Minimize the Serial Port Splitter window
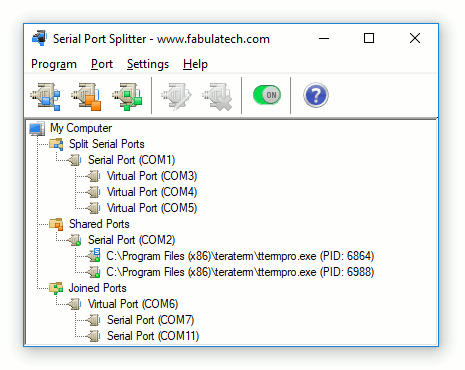This screenshot has height=370, width=465. (324, 38)
